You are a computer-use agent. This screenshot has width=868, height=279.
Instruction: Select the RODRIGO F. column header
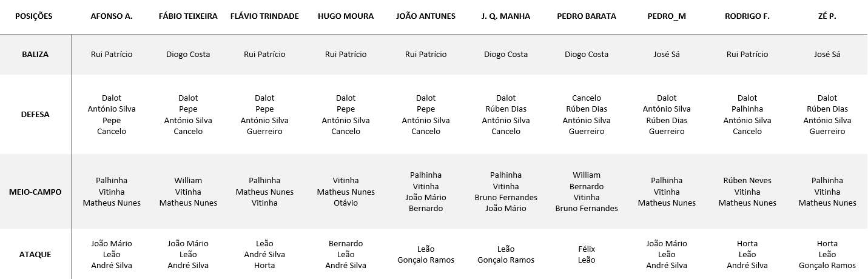747,16
